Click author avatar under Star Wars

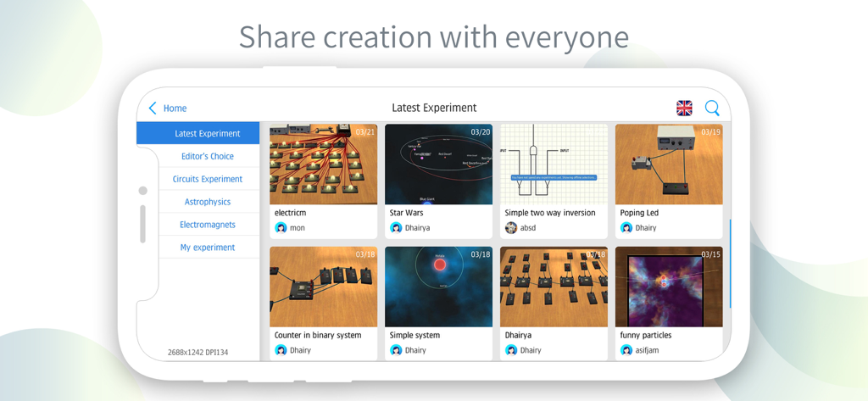(396, 228)
